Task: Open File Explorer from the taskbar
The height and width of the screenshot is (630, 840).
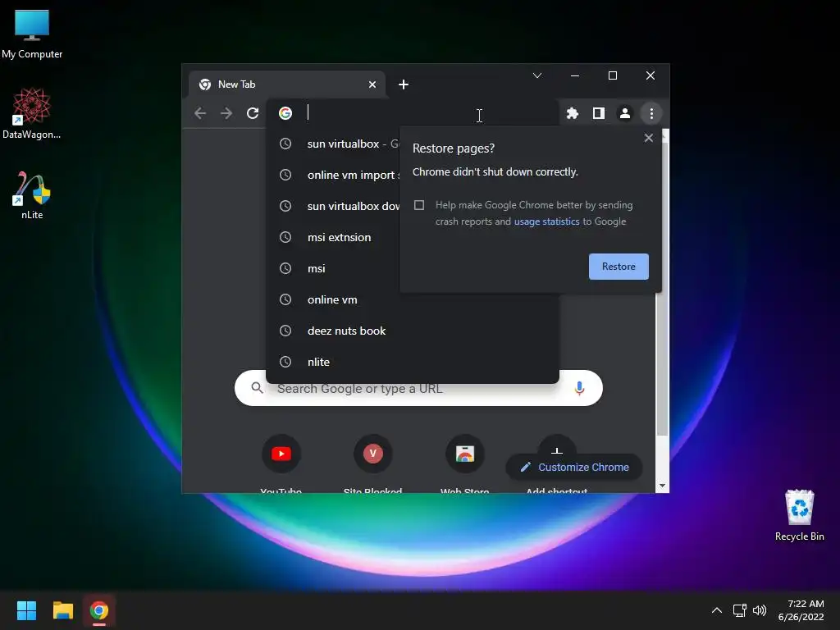Action: point(62,610)
